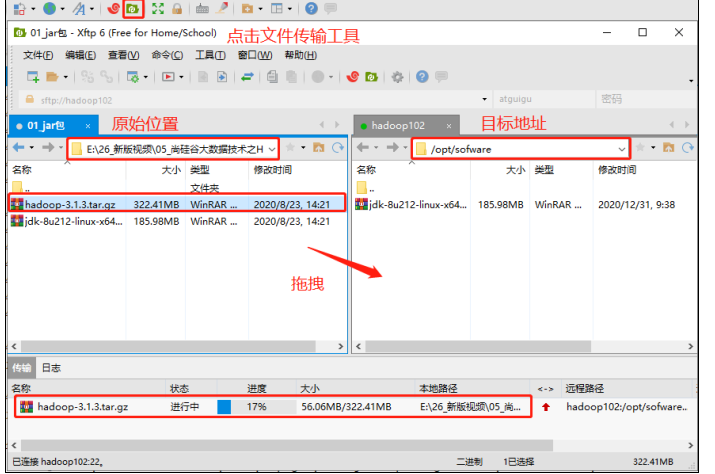The image size is (715, 474).
Task: Click the play transfer icon in Xftp toolbar
Action: pyautogui.click(x=168, y=77)
